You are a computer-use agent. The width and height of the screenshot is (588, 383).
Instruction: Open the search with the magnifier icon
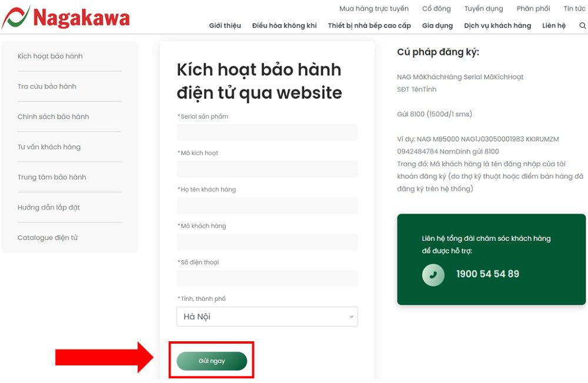[x=582, y=25]
